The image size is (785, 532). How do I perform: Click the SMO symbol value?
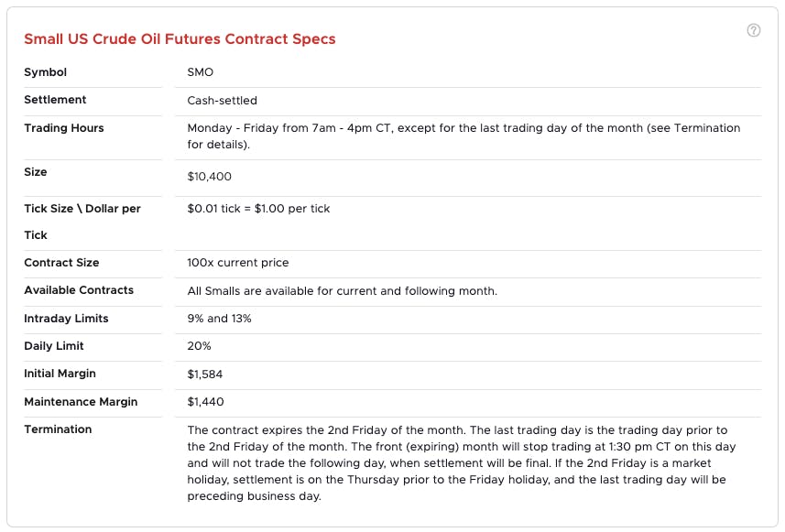(200, 72)
